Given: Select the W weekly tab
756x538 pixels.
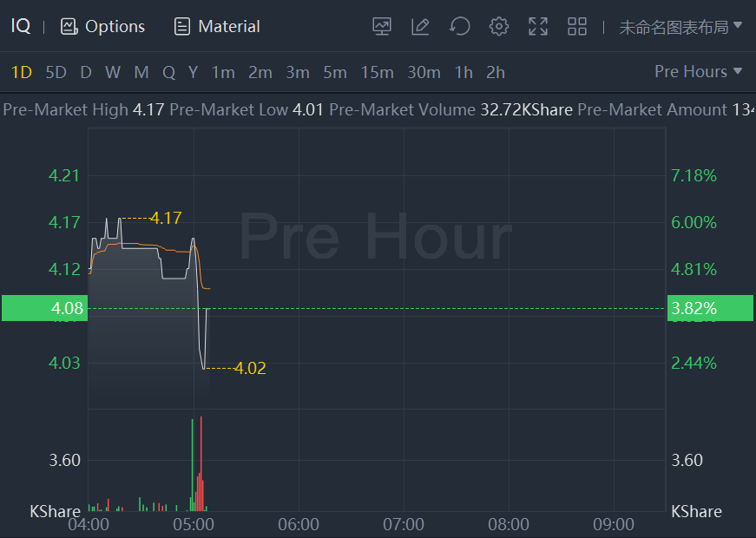Looking at the screenshot, I should pyautogui.click(x=113, y=72).
